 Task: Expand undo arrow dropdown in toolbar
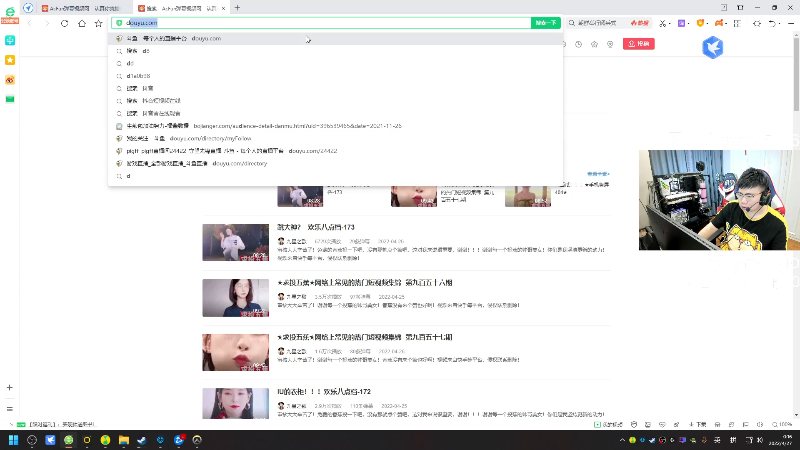[780, 23]
